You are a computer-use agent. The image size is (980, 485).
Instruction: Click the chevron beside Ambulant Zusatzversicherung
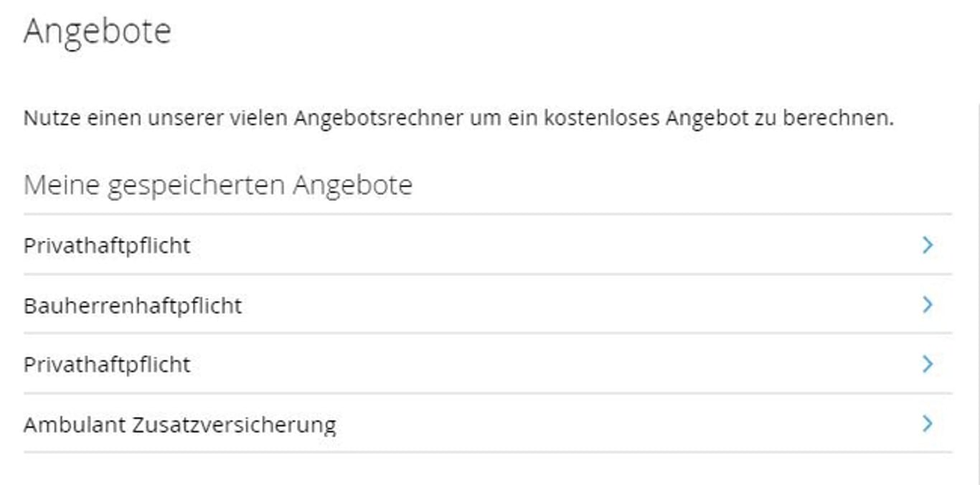[927, 423]
